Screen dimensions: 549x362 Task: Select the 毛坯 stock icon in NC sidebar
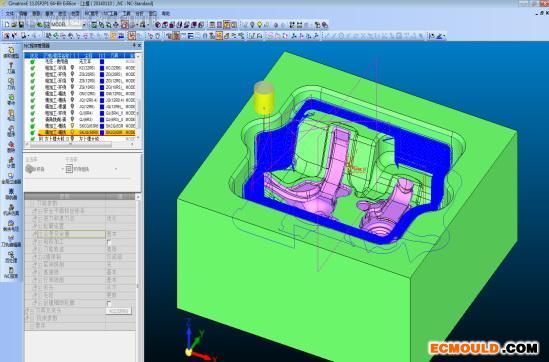tap(11, 115)
